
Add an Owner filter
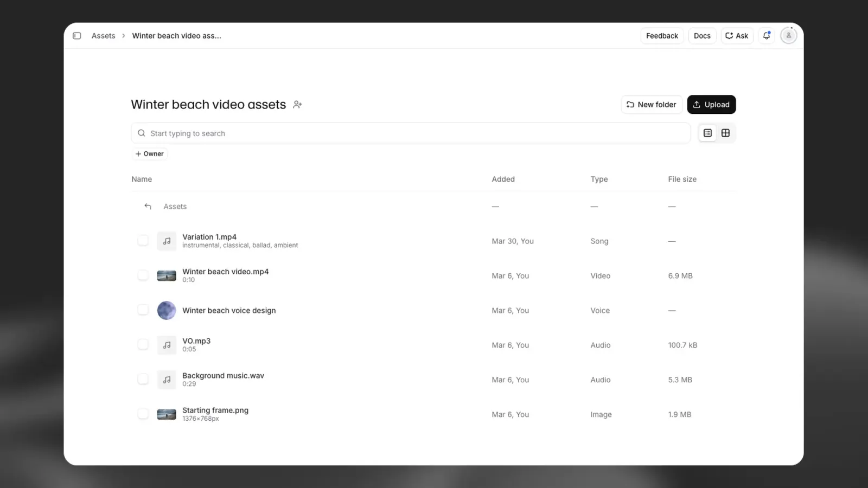(x=149, y=154)
